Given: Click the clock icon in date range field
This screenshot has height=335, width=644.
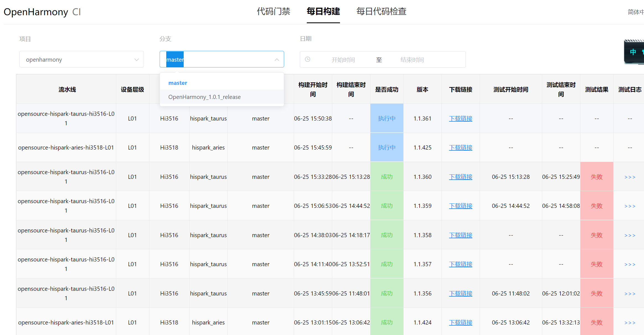Looking at the screenshot, I should (x=307, y=59).
